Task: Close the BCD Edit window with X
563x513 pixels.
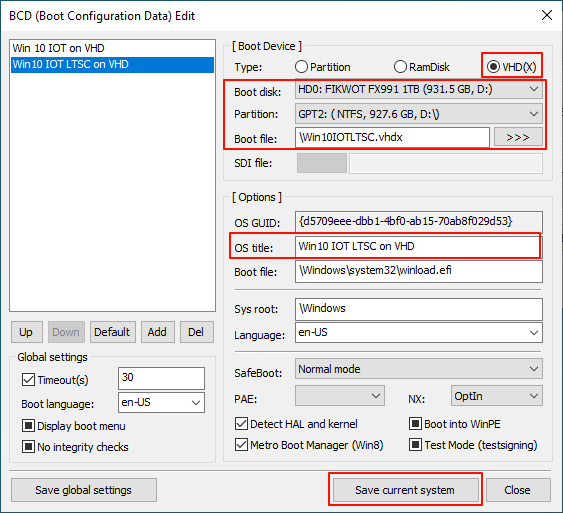Action: [546, 15]
